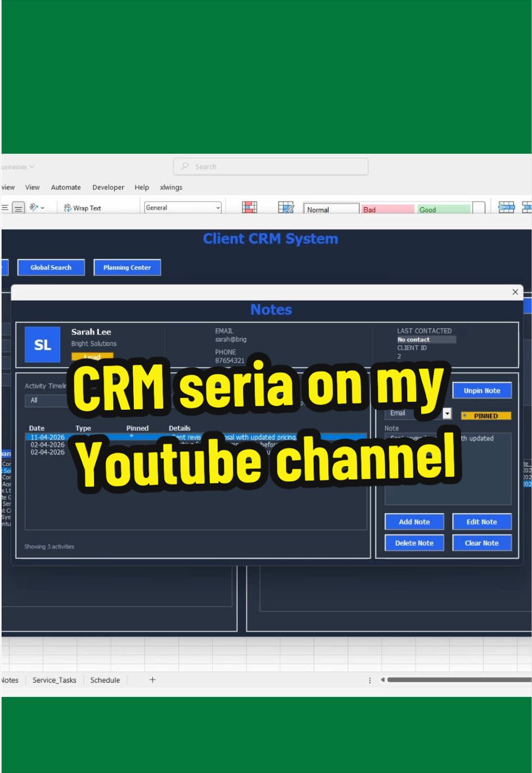The width and height of the screenshot is (532, 773).
Task: Apply the Normal cell style
Action: point(332,209)
